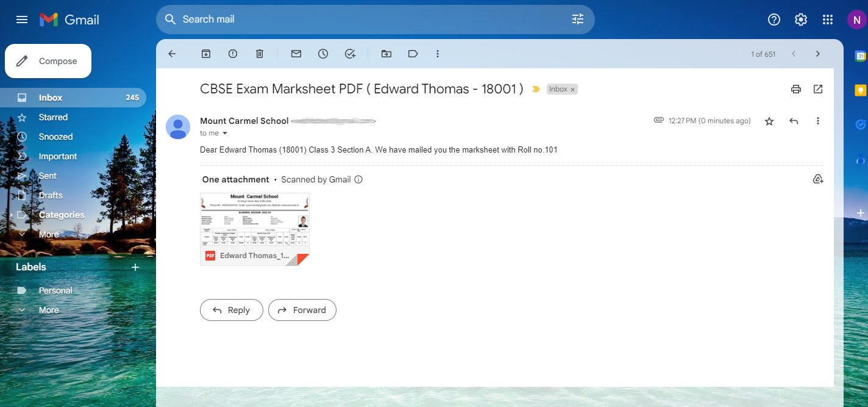
Task: Expand the Categories section in sidebar
Action: (x=11, y=215)
